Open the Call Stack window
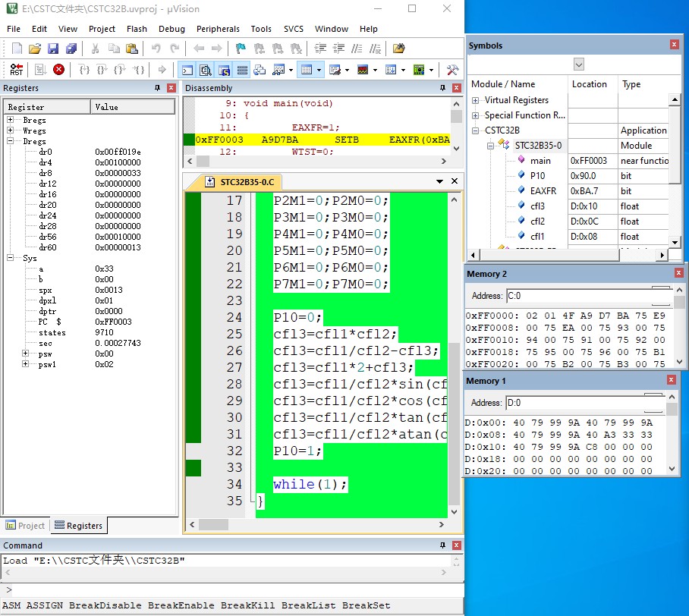Viewport: 689px width, 616px height. point(260,70)
